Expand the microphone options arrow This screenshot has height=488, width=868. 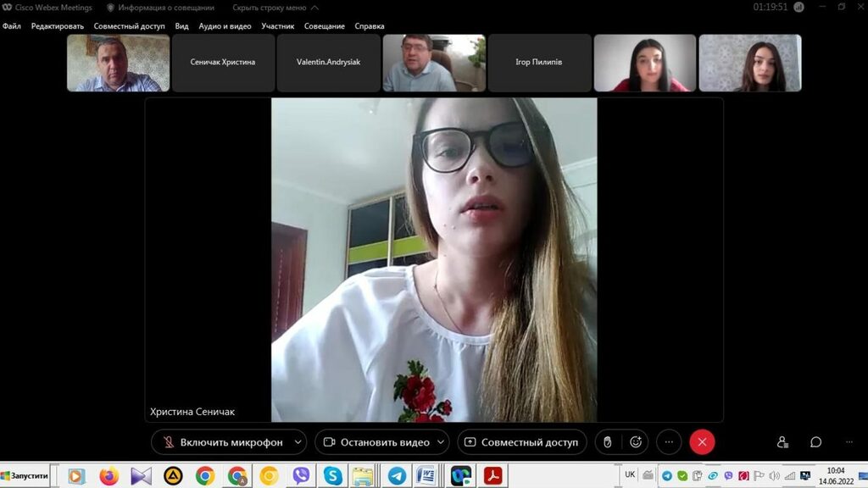(298, 442)
